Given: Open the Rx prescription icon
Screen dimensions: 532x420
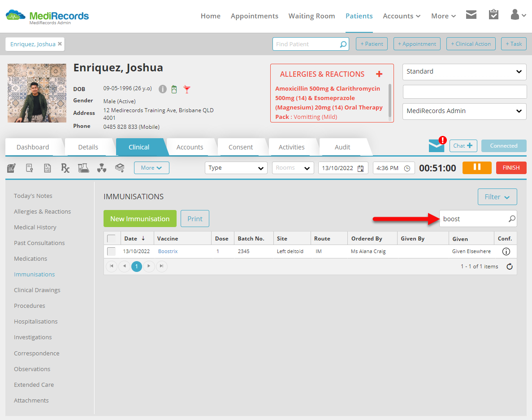Looking at the screenshot, I should tap(65, 168).
